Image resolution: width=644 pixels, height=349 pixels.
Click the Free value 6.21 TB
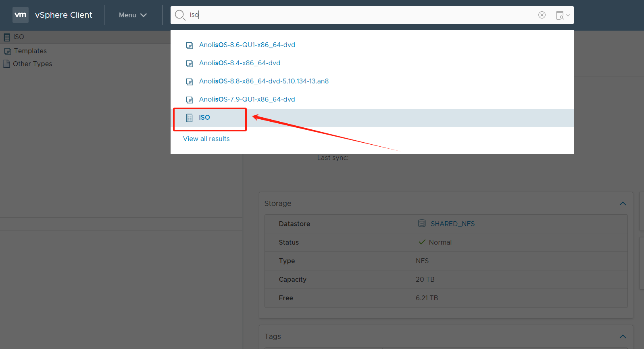point(427,298)
